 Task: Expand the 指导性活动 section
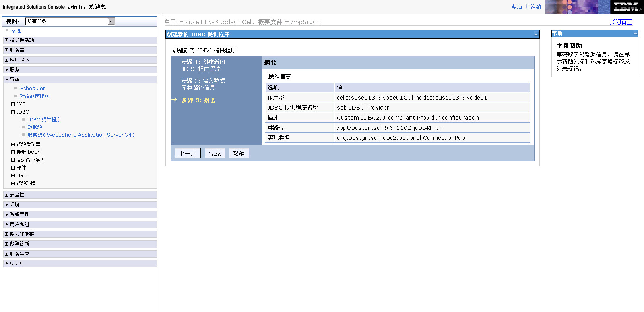(x=6, y=40)
